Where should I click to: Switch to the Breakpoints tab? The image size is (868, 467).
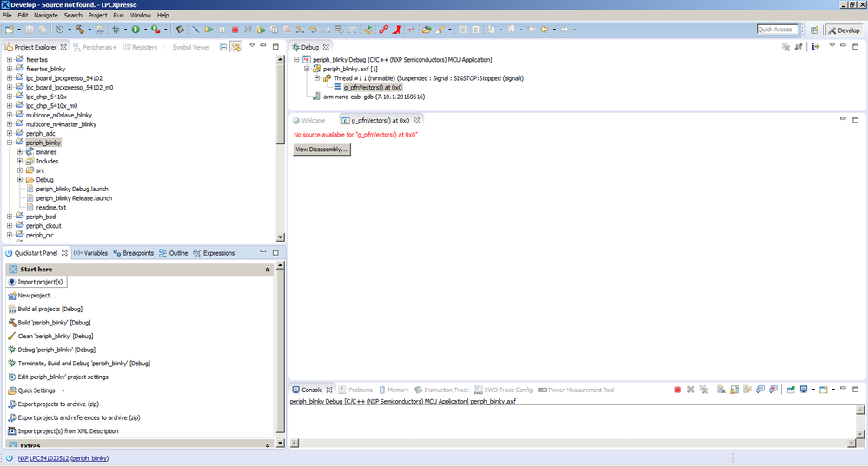tap(134, 253)
